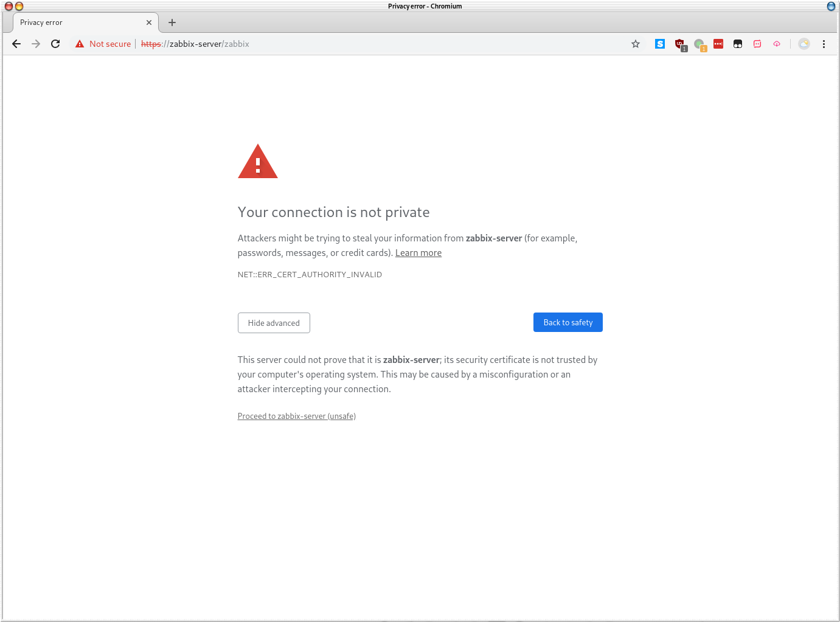Click Hide advanced button
840x622 pixels.
click(x=274, y=323)
